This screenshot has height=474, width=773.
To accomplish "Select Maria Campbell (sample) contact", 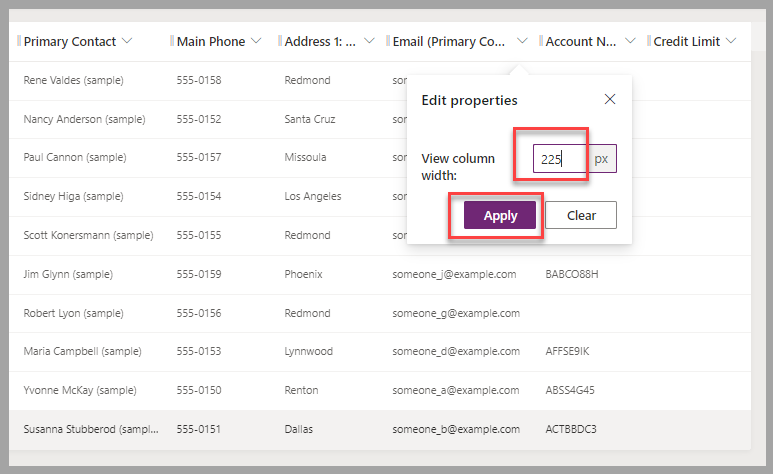I will click(x=82, y=351).
